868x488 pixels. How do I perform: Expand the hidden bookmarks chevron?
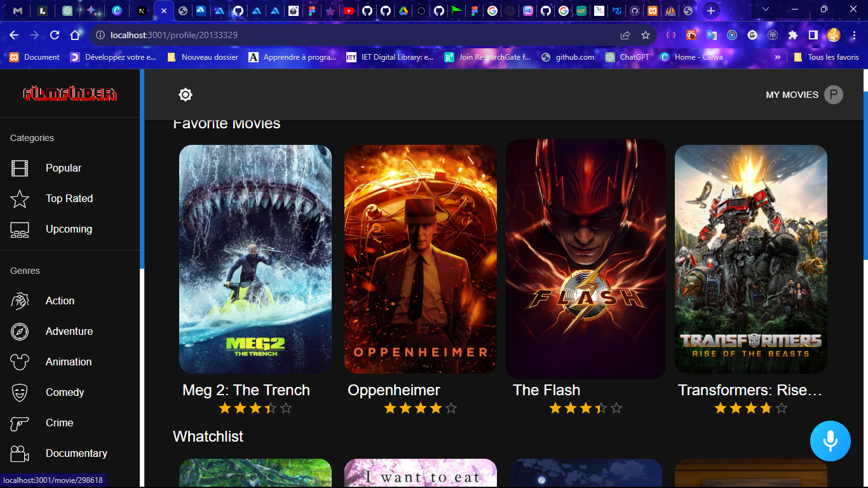tap(777, 57)
